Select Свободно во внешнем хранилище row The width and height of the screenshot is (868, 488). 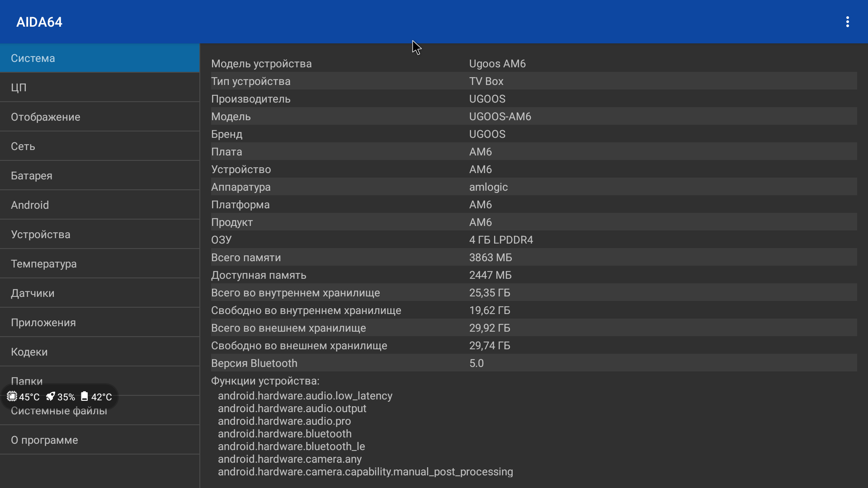point(534,346)
